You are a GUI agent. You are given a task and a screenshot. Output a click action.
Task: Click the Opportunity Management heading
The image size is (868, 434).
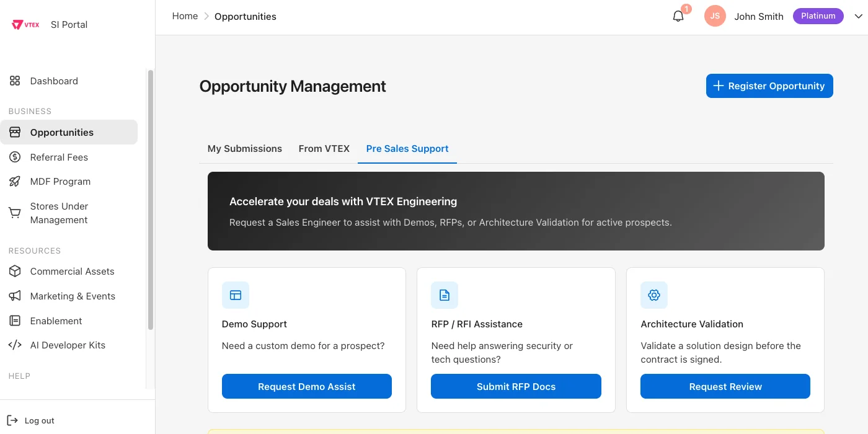(293, 86)
